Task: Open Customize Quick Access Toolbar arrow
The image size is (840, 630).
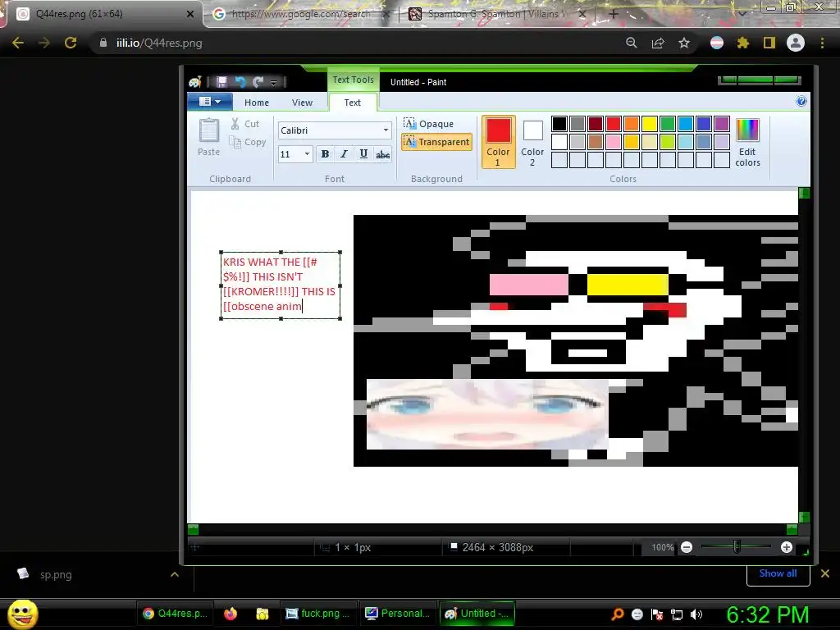Action: click(273, 83)
